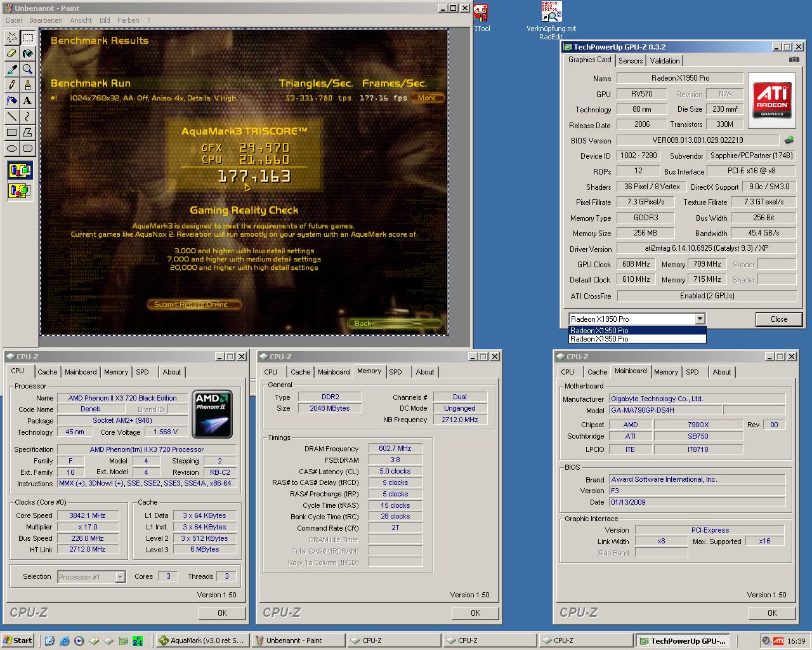Select the Free-Form Select tool in Paint
This screenshot has width=812, height=650.
pyautogui.click(x=12, y=38)
